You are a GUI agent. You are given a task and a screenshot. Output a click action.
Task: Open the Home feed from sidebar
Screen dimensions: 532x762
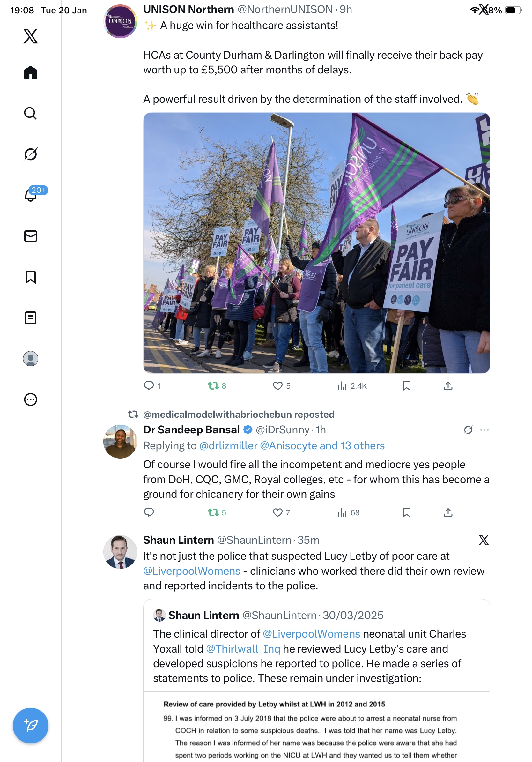pyautogui.click(x=31, y=72)
